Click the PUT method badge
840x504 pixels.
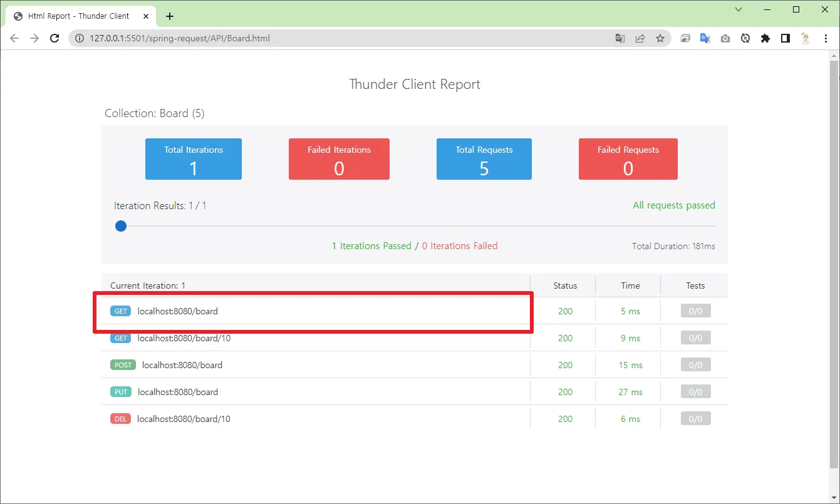120,392
